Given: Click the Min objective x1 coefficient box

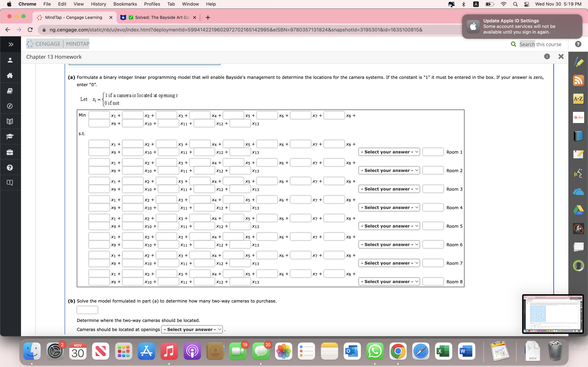Looking at the screenshot, I should tap(99, 115).
